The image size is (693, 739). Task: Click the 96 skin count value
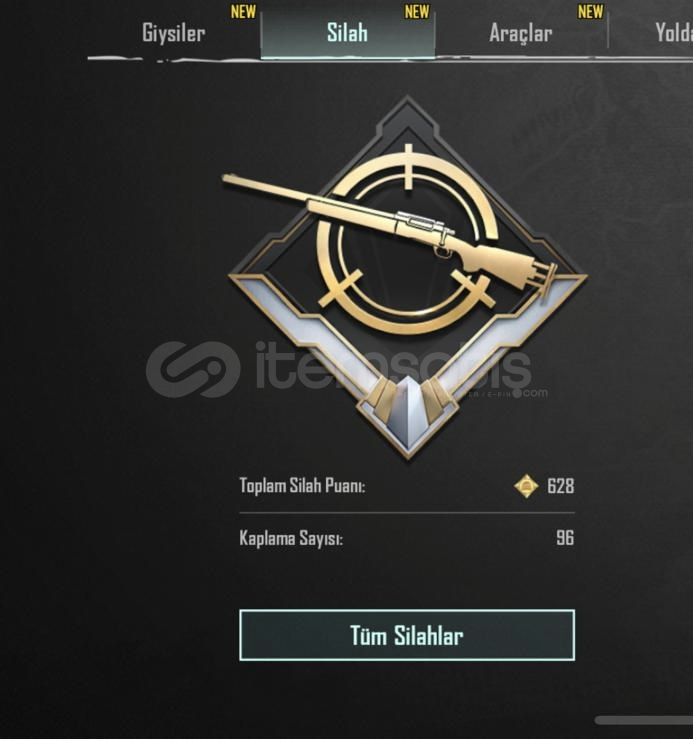[565, 538]
